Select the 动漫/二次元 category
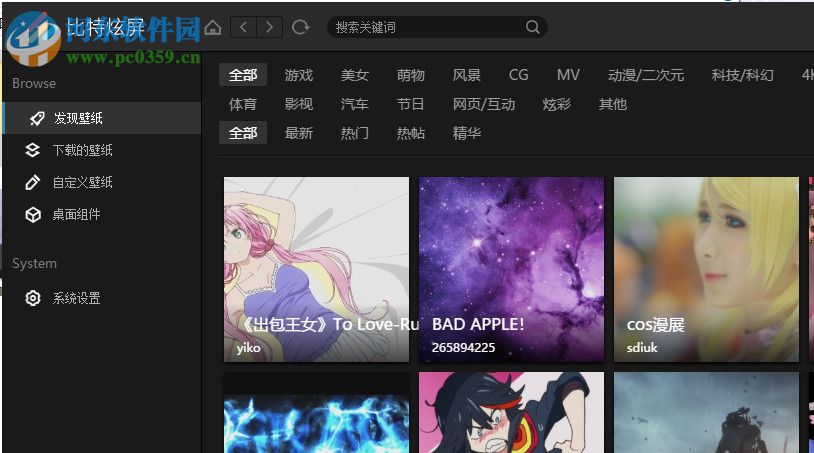Screen dimensions: 814x453 click(x=646, y=75)
